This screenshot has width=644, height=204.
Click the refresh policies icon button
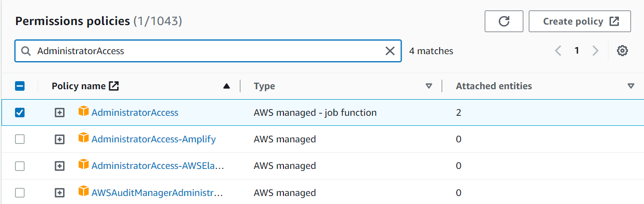504,21
